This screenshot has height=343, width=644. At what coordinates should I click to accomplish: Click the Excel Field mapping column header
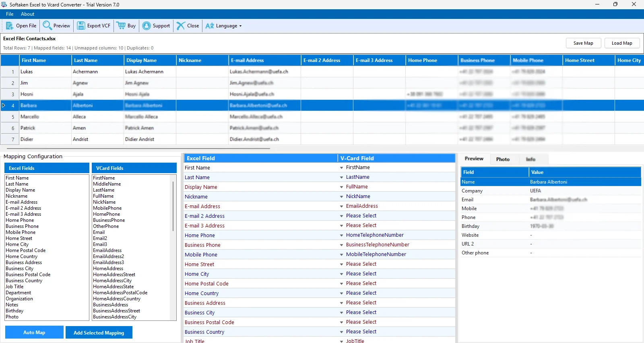(260, 158)
